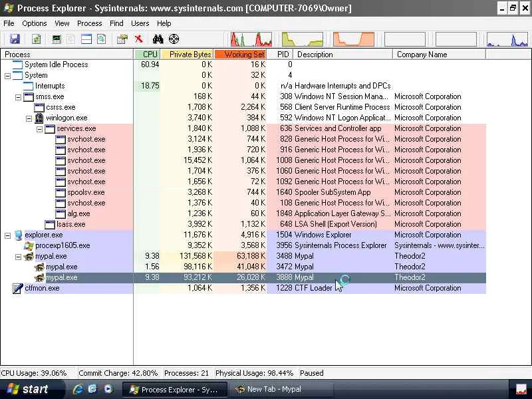Select the svchost.exe row with PID 1008
Viewport: 532px width, 399px height.
pyautogui.click(x=243, y=160)
